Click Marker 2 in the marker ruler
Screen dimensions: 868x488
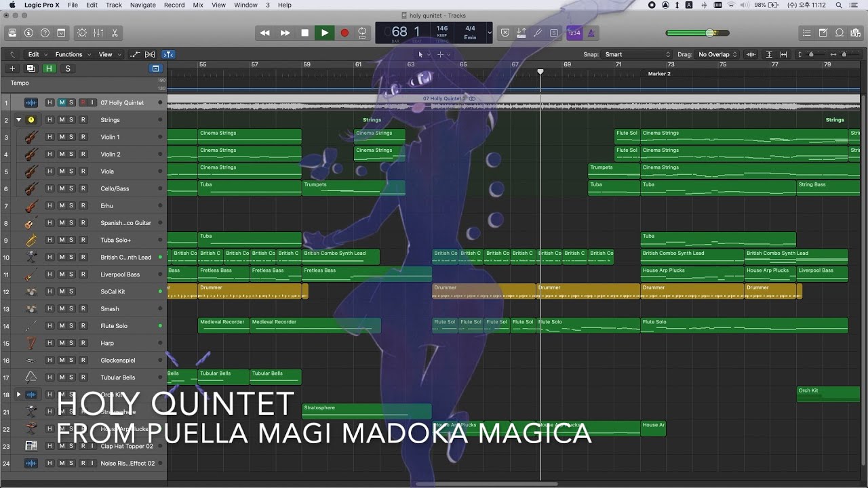tap(659, 74)
